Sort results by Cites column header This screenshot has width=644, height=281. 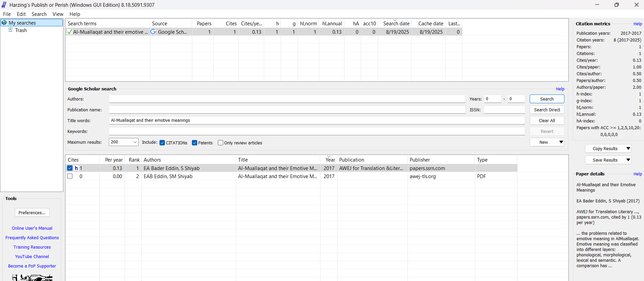(82, 160)
